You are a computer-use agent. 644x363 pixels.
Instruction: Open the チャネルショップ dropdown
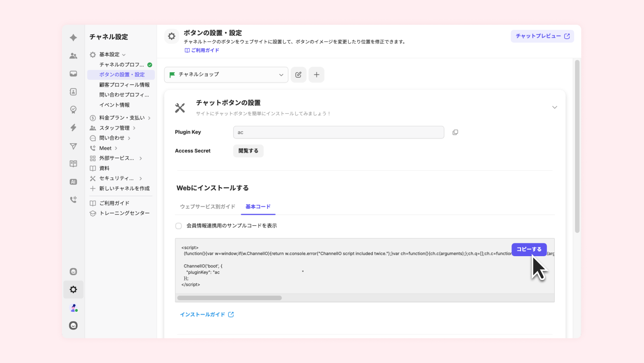point(226,75)
